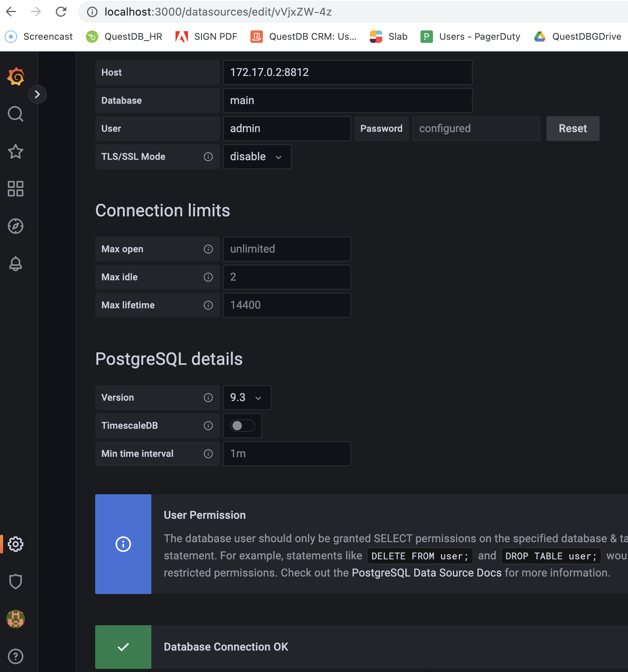Click the Max lifetime info icon
The height and width of the screenshot is (672, 628).
[x=208, y=305]
